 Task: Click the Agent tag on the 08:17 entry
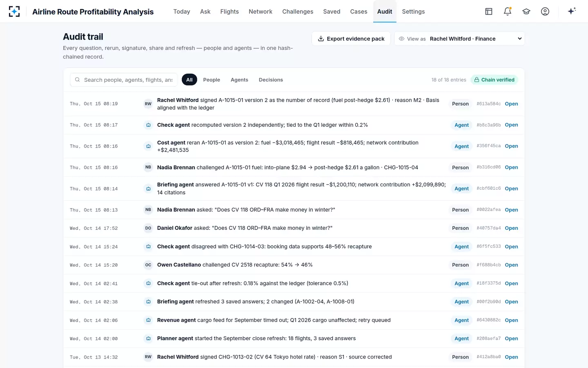click(461, 125)
